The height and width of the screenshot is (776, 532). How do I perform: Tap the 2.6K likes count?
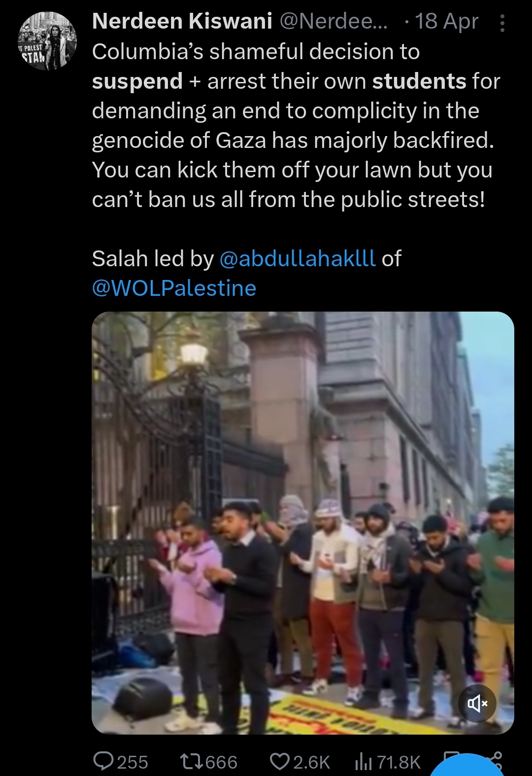coord(311,762)
